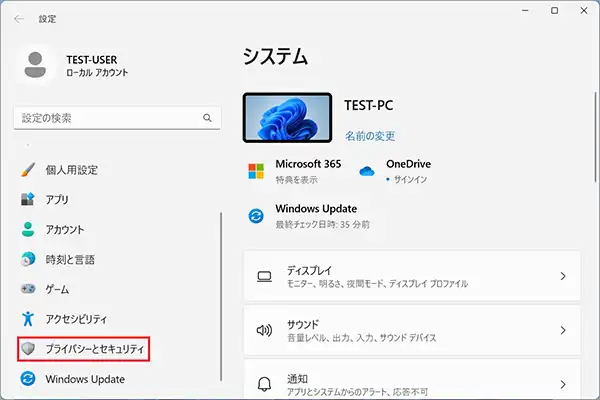Screen dimensions: 600x400
Task: Click the システム page heading
Action: (275, 57)
